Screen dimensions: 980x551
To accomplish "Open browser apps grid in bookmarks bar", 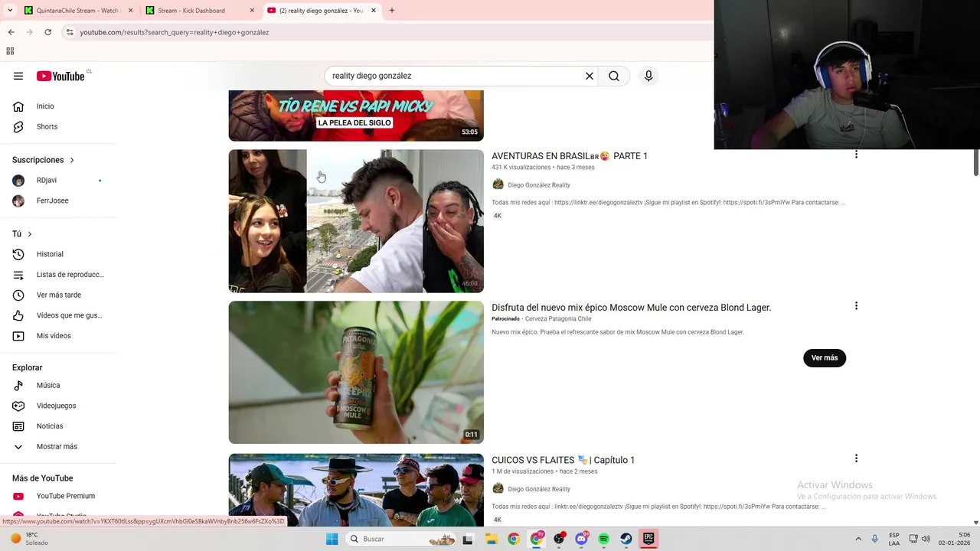I will click(x=10, y=51).
